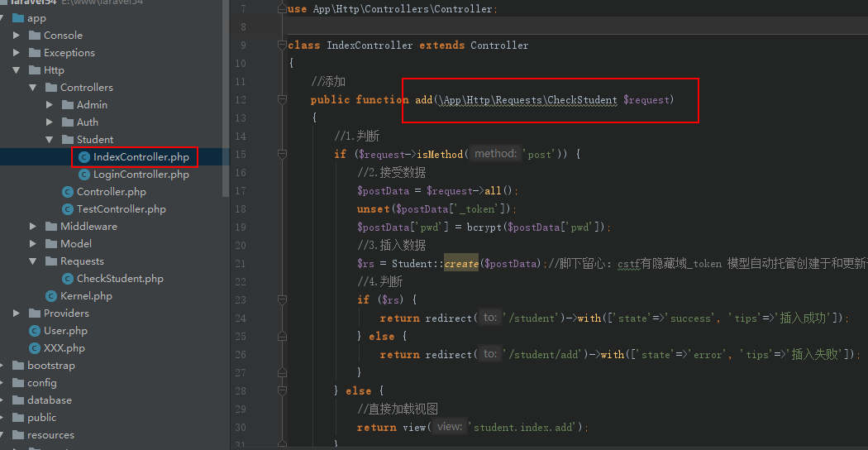Toggle fold marker beside the use statement
Image resolution: width=868 pixels, height=450 pixels.
tap(283, 9)
